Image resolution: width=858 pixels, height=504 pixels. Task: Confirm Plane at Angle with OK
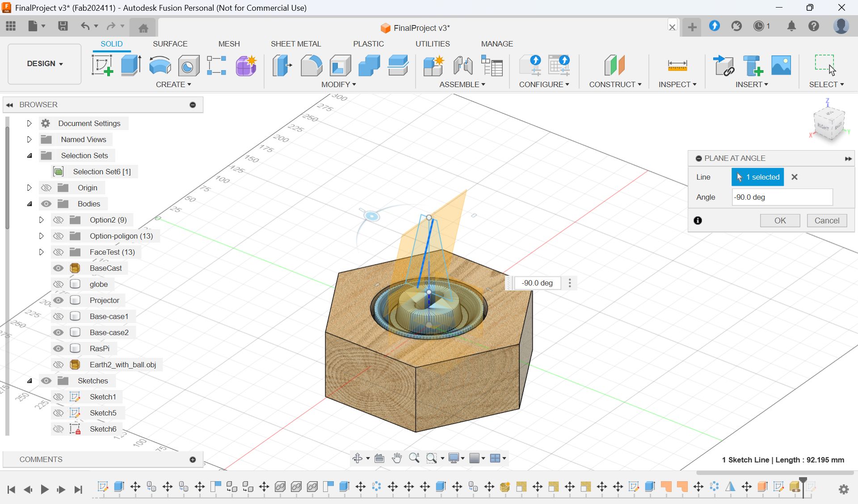(780, 220)
